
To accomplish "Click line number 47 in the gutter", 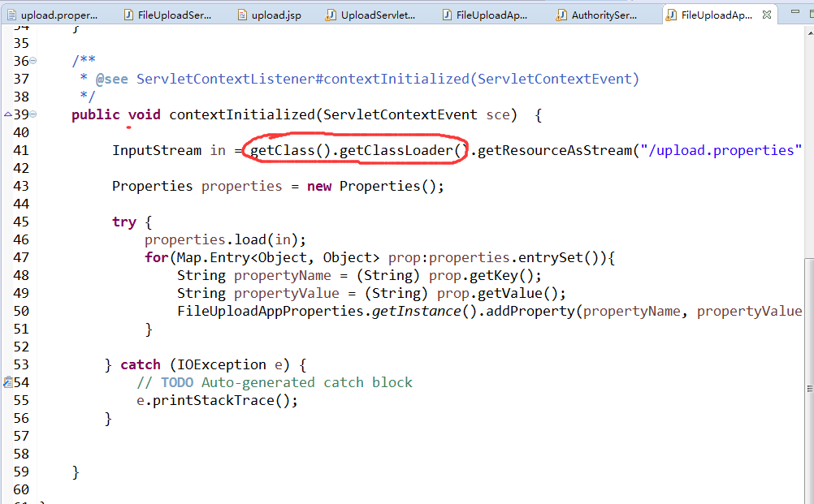I will coord(21,258).
